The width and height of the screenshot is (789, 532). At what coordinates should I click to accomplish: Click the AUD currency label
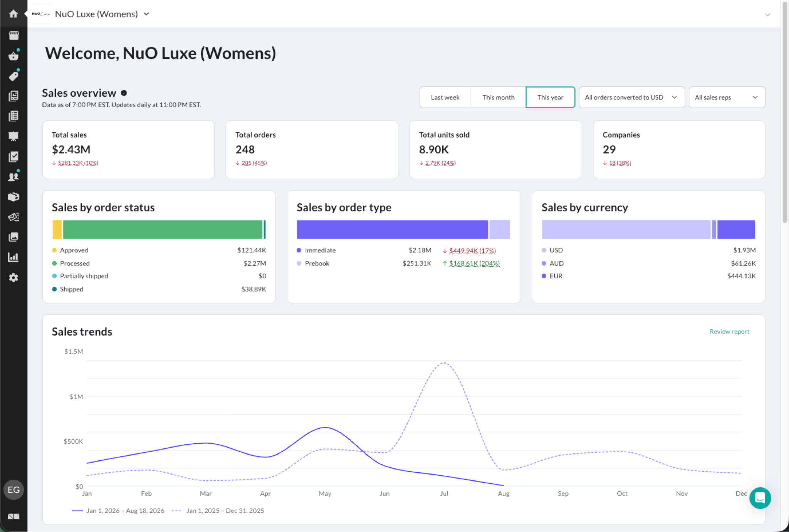(x=556, y=263)
